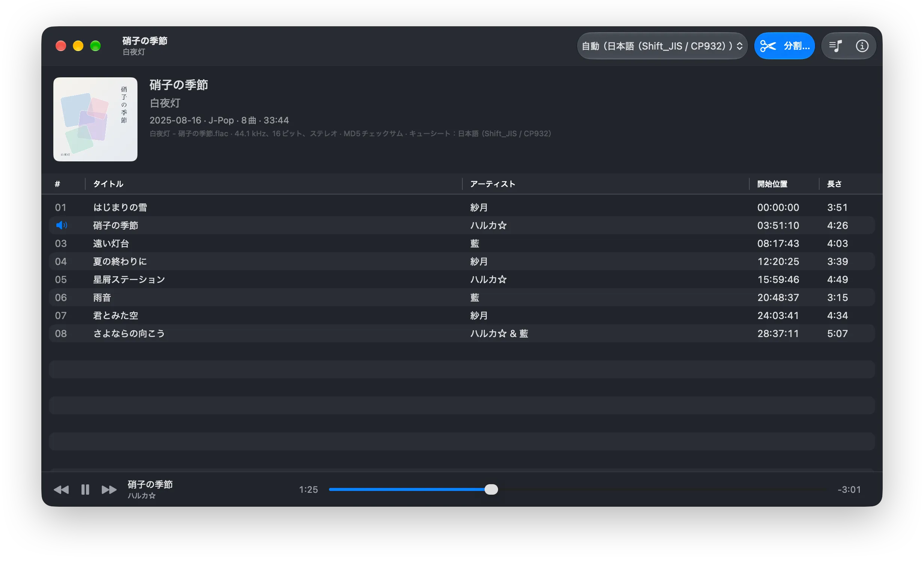
Task: Click length 5:07 cell
Action: pos(837,333)
